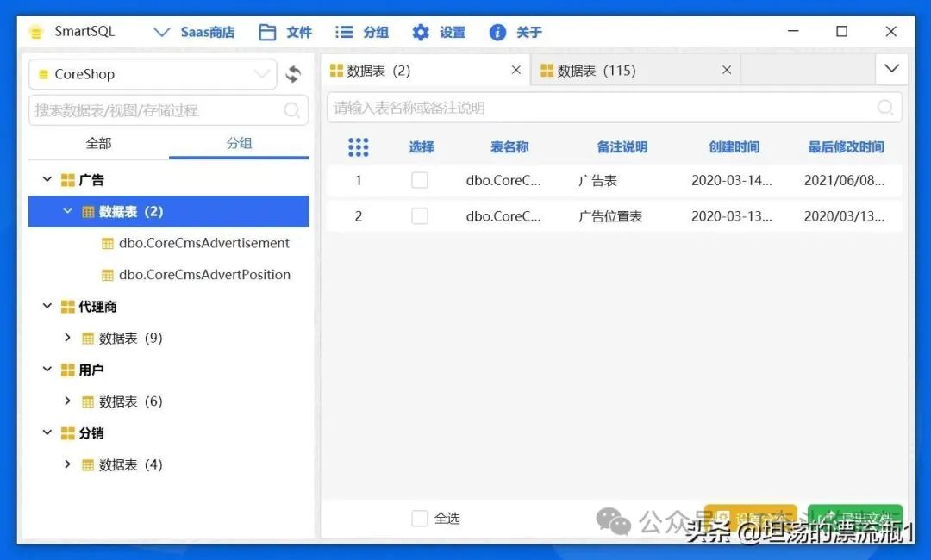Open the 关于 menu
This screenshot has height=560, width=931.
(515, 32)
